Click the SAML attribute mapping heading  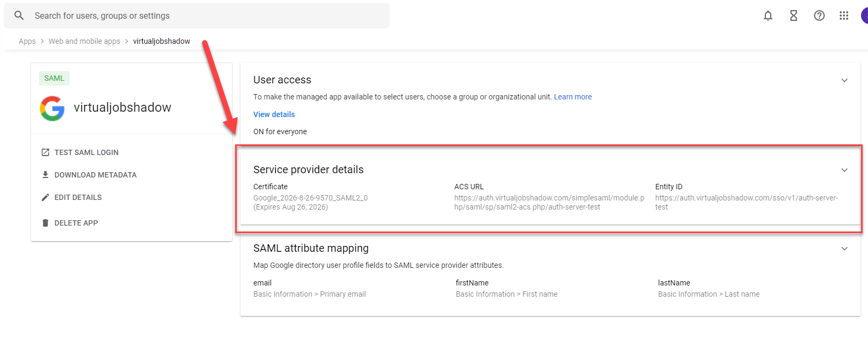click(x=311, y=248)
